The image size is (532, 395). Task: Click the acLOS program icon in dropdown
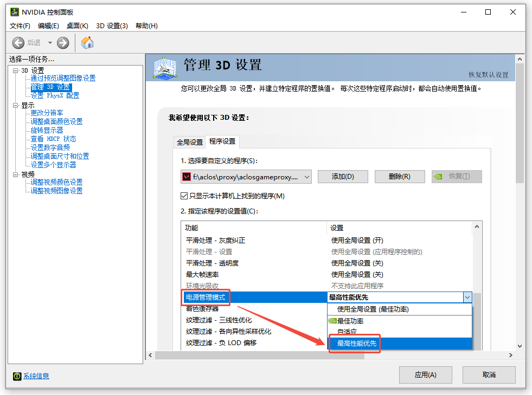pyautogui.click(x=187, y=177)
